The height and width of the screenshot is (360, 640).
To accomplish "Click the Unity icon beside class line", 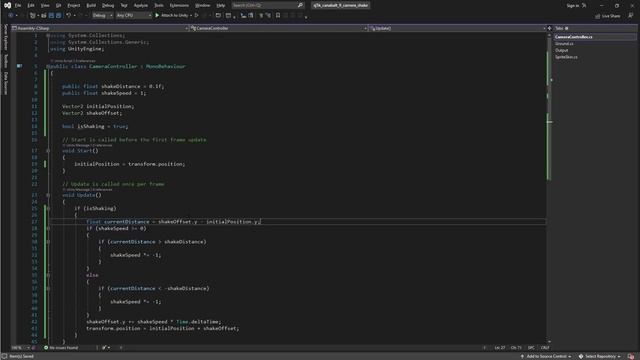I will [19, 66].
